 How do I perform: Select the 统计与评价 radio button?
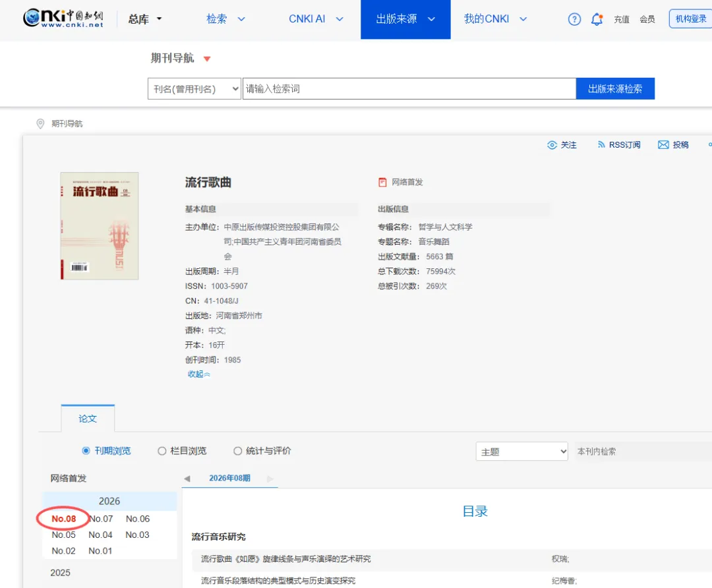(237, 451)
